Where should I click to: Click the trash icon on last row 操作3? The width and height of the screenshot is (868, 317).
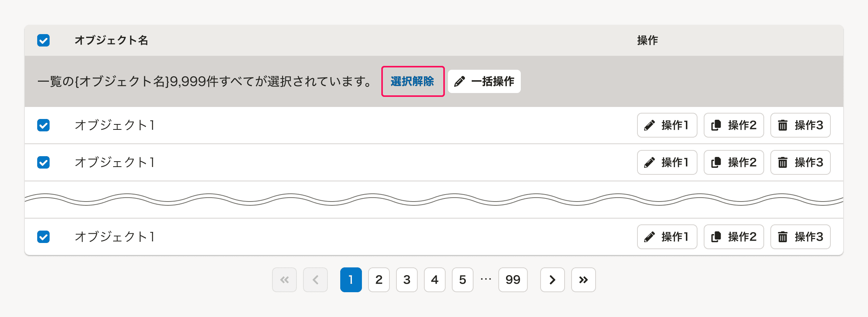pyautogui.click(x=784, y=237)
